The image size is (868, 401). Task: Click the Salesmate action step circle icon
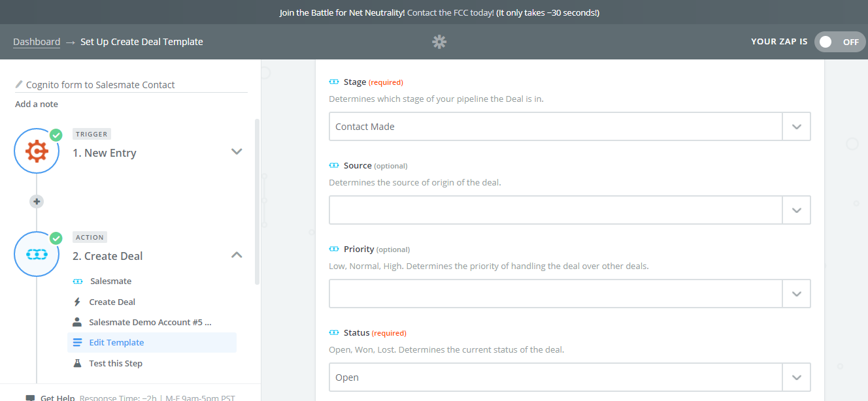pos(37,254)
